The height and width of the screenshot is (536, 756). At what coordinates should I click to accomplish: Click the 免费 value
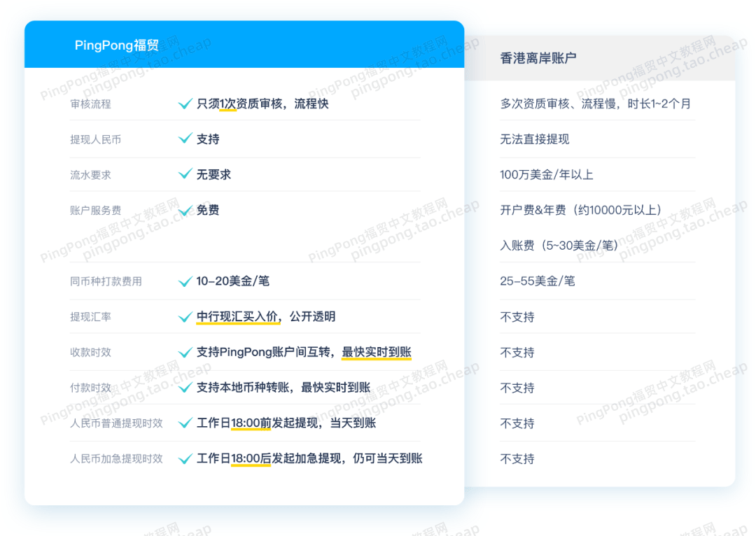pyautogui.click(x=208, y=210)
